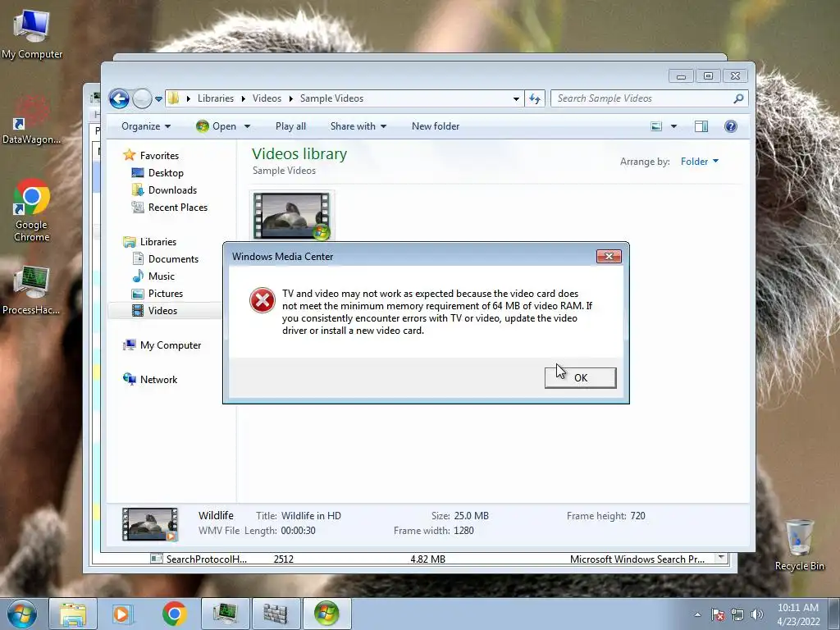Expand the address bar history dropdown

[516, 98]
